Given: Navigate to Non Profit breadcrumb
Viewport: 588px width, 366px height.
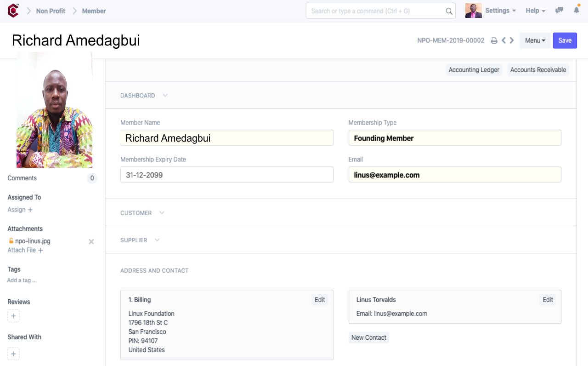Looking at the screenshot, I should coord(51,11).
